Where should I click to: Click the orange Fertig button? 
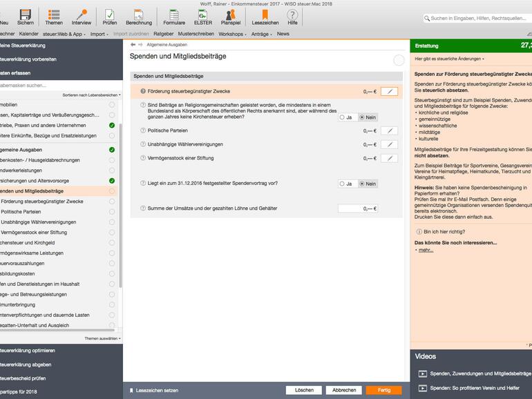click(383, 390)
